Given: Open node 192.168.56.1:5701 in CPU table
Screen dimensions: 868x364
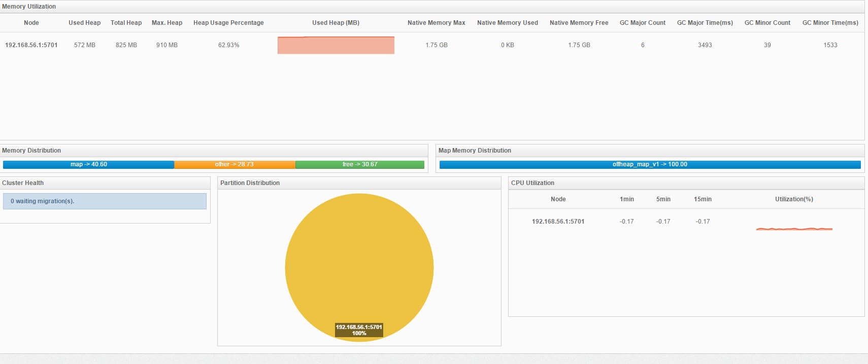Looking at the screenshot, I should coord(558,222).
